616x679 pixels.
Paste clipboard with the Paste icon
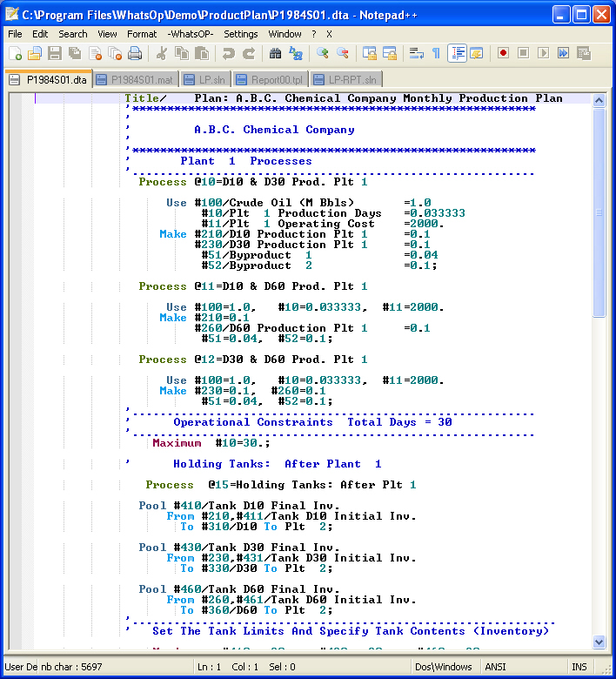(x=201, y=54)
